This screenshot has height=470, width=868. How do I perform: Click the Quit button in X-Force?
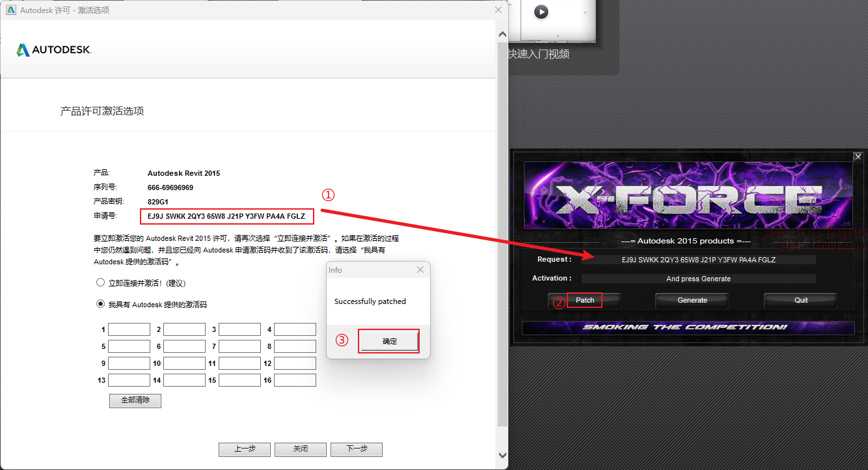801,300
